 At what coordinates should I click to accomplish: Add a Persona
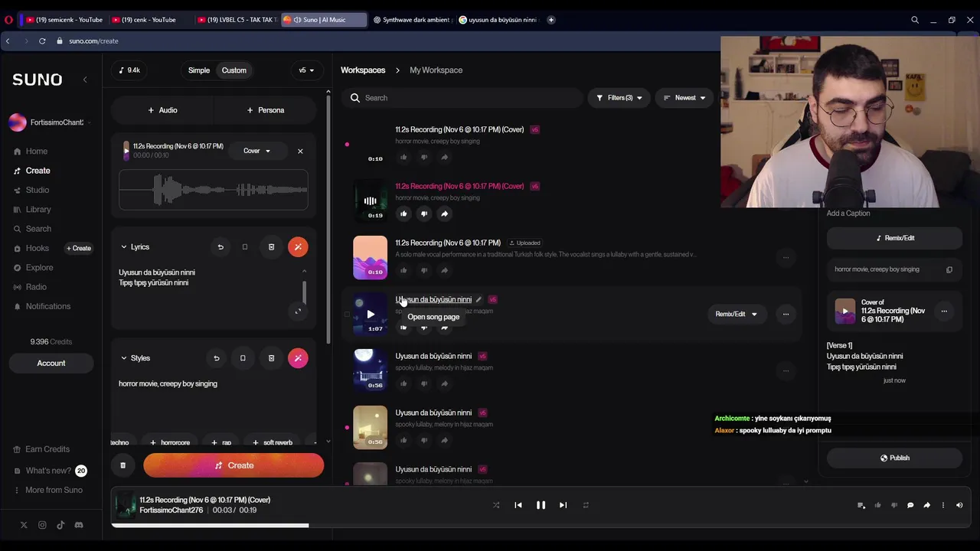(x=266, y=110)
